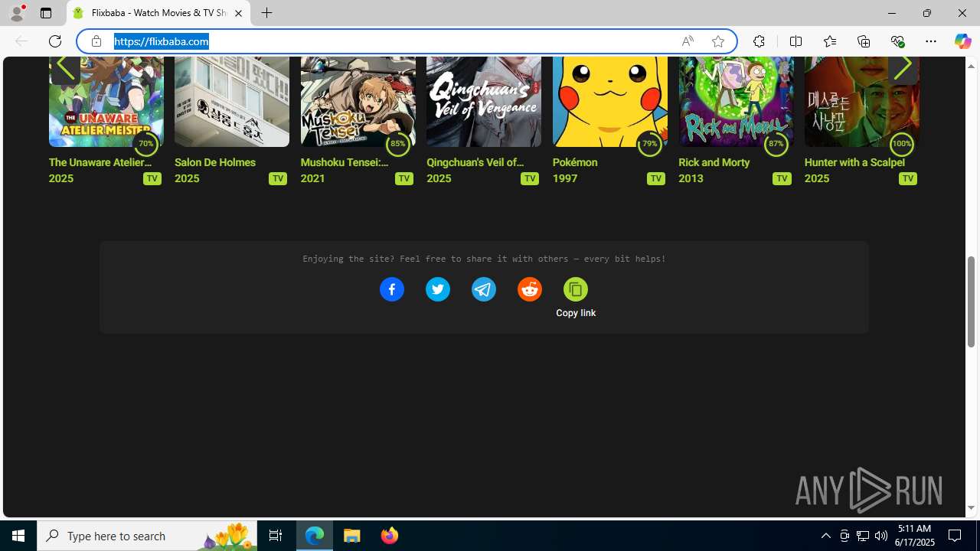The width and height of the screenshot is (980, 551).
Task: Click the Salon De Holmes poster
Action: pos(232,101)
